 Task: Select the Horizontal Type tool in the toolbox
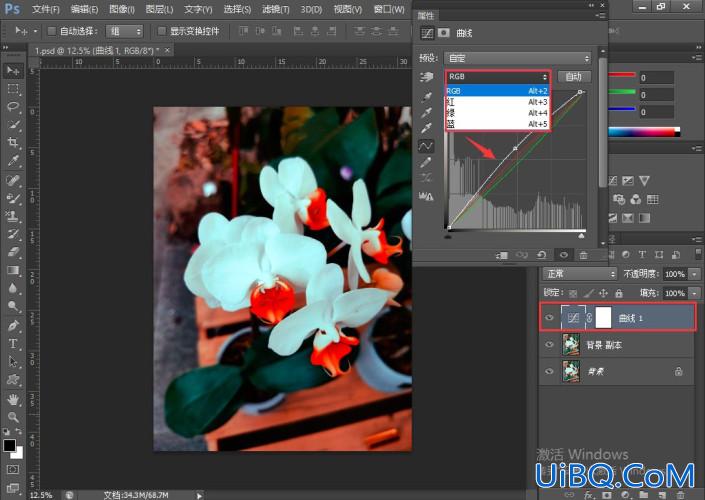pos(13,344)
